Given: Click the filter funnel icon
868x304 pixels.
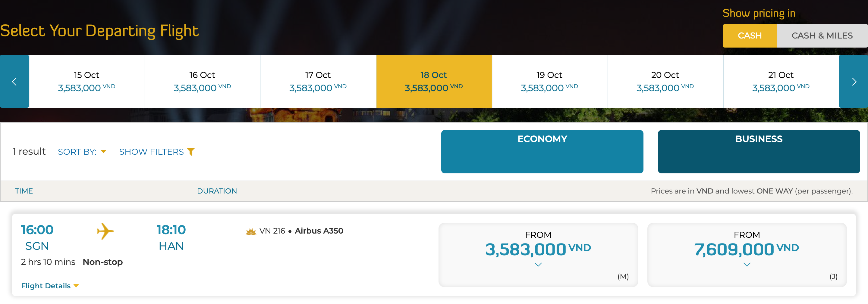Looking at the screenshot, I should pyautogui.click(x=191, y=151).
